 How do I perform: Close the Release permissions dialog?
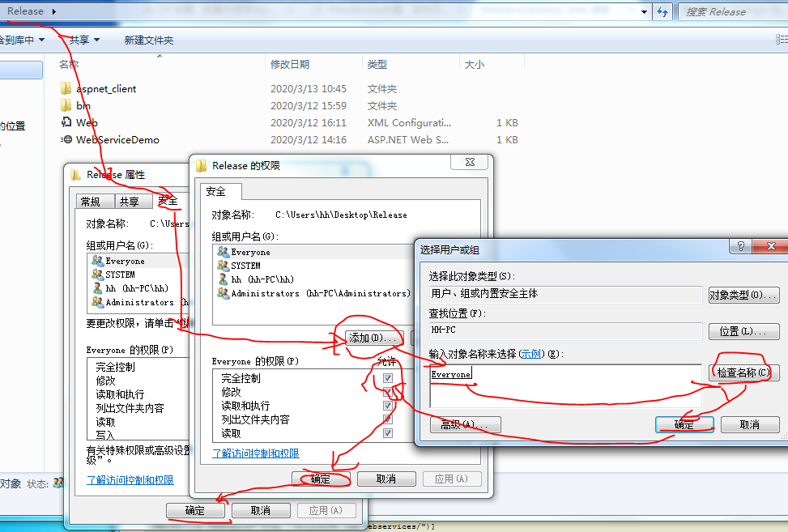pyautogui.click(x=470, y=162)
